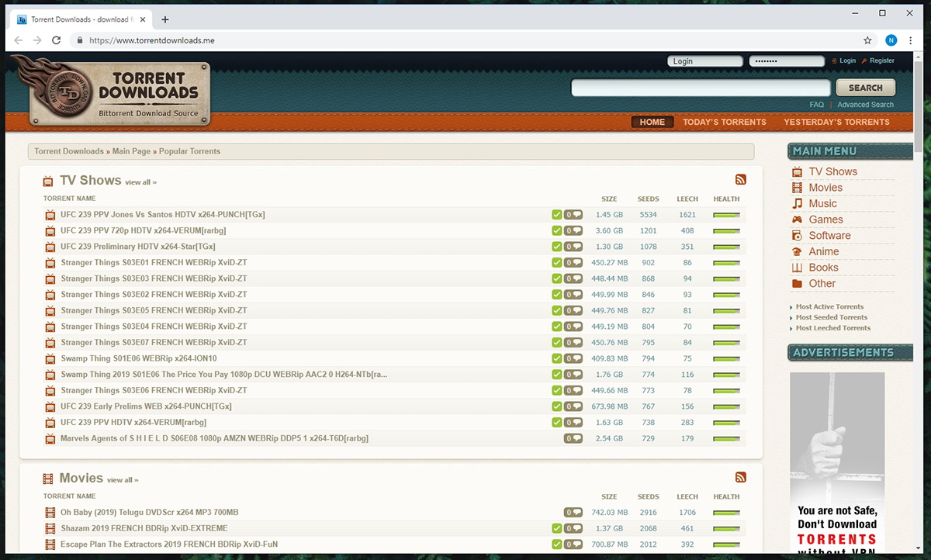This screenshot has width=931, height=560.
Task: Click health bar for Oh Baby (2019) Telugu
Action: 726,513
